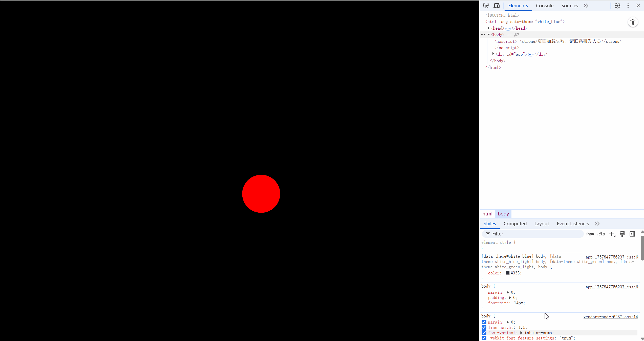Click the new style rule plus icon

(612, 234)
